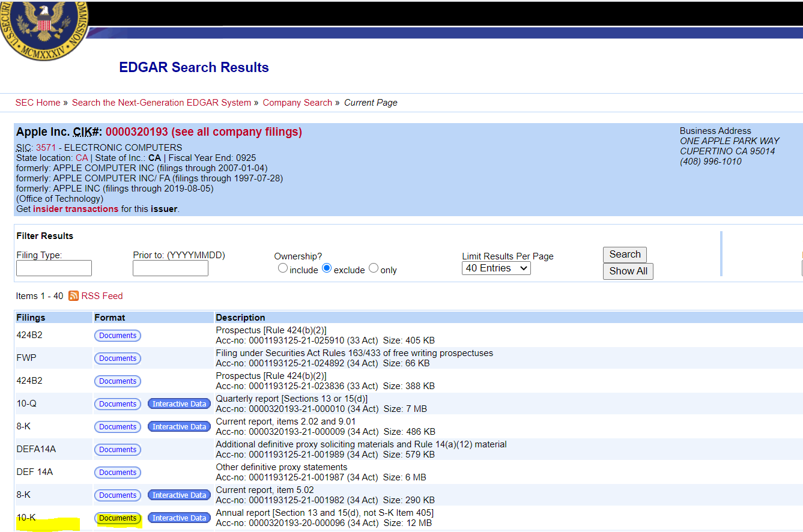
Task: Click the Business Address label
Action: click(x=715, y=131)
